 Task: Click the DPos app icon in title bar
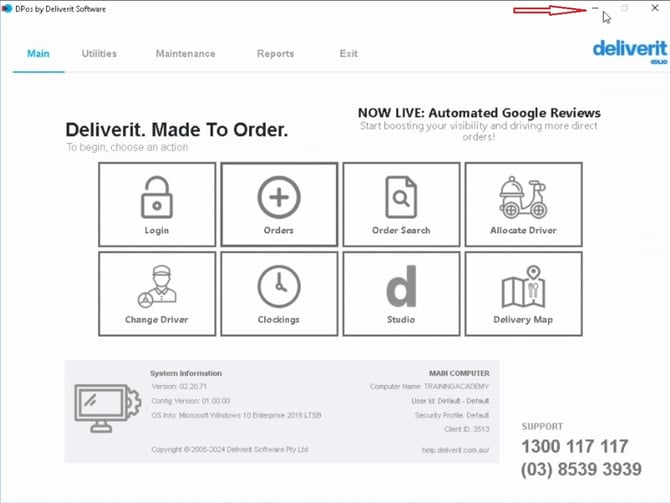coord(6,9)
